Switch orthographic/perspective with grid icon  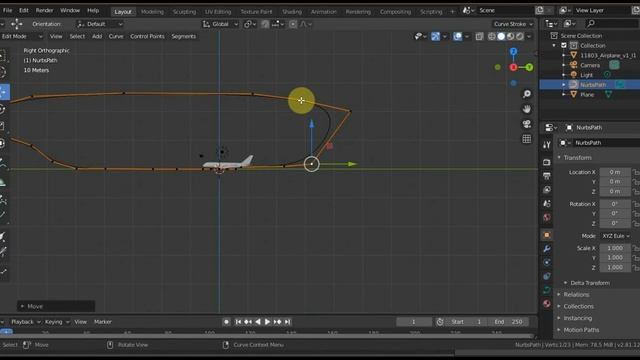pos(527,139)
